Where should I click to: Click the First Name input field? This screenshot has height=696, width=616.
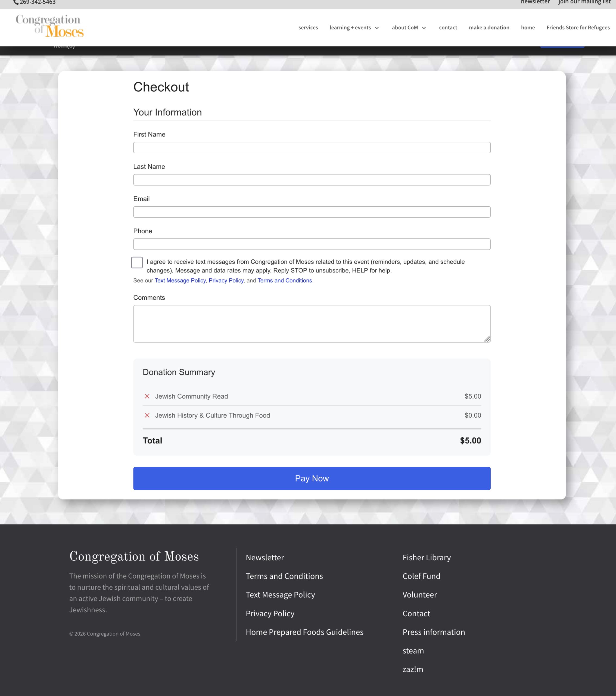pyautogui.click(x=312, y=148)
